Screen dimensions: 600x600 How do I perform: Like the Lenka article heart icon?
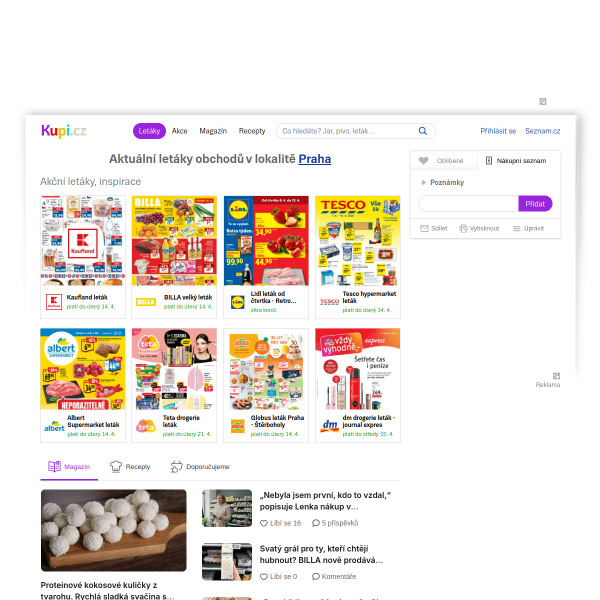point(264,523)
